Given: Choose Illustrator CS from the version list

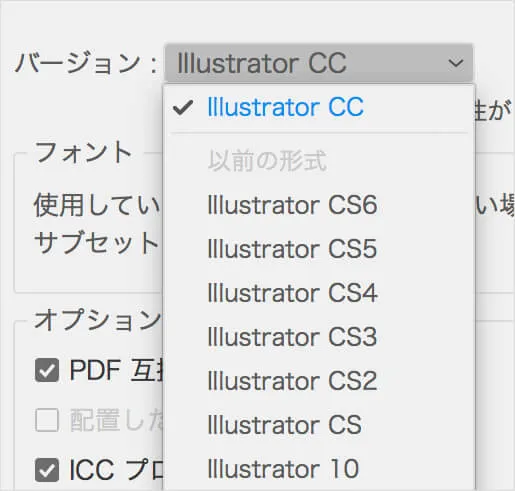Looking at the screenshot, I should coord(319,425).
